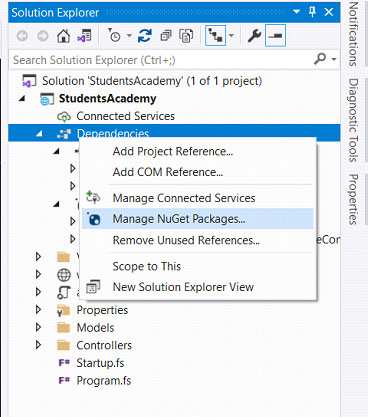Open Properties wrench icon

[x=254, y=36]
